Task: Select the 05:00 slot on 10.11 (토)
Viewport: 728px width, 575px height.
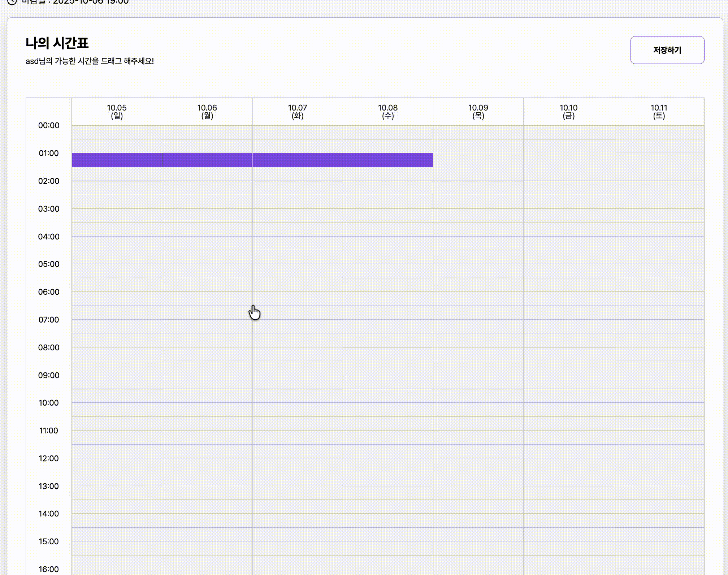Action: [x=659, y=271]
